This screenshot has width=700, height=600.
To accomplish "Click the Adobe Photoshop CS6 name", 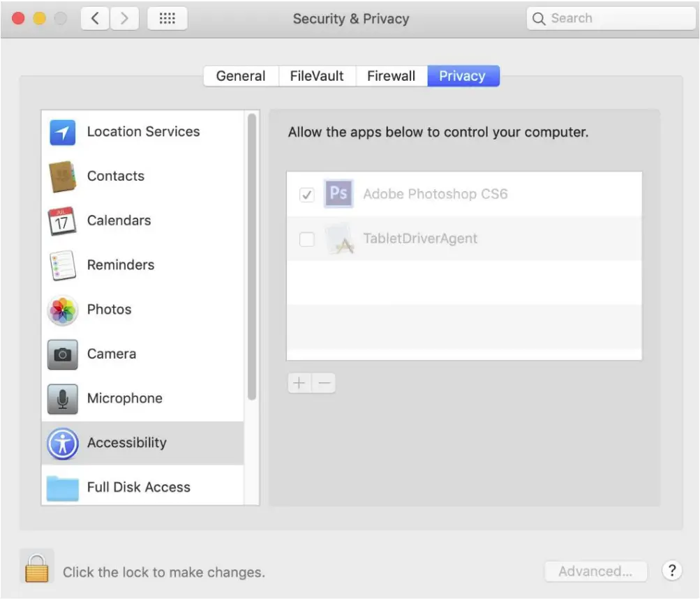I will (x=435, y=194).
